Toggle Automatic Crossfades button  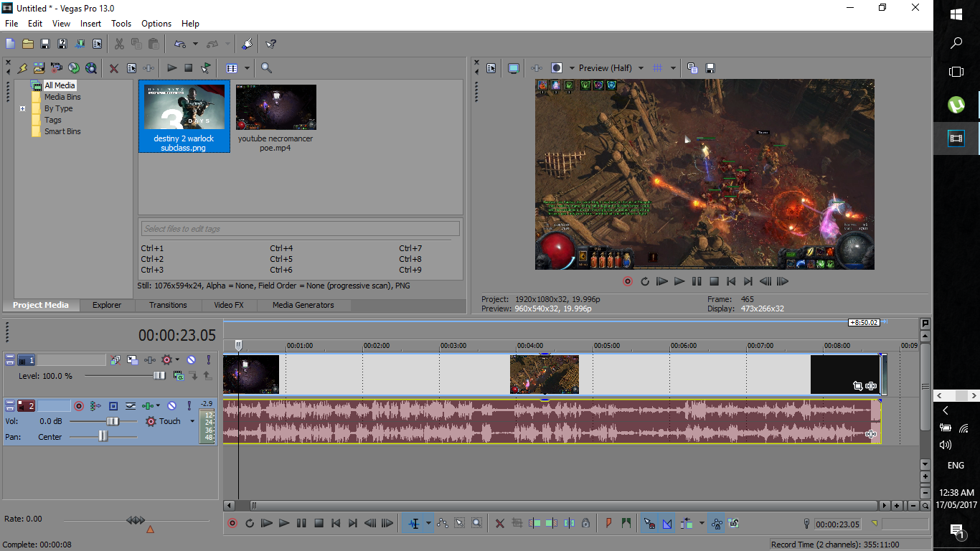point(667,523)
